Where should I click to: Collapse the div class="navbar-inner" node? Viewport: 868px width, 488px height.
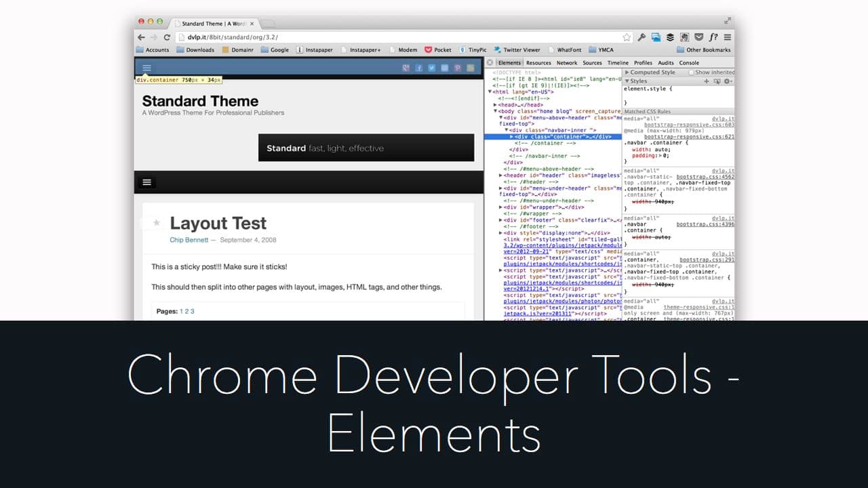(507, 130)
